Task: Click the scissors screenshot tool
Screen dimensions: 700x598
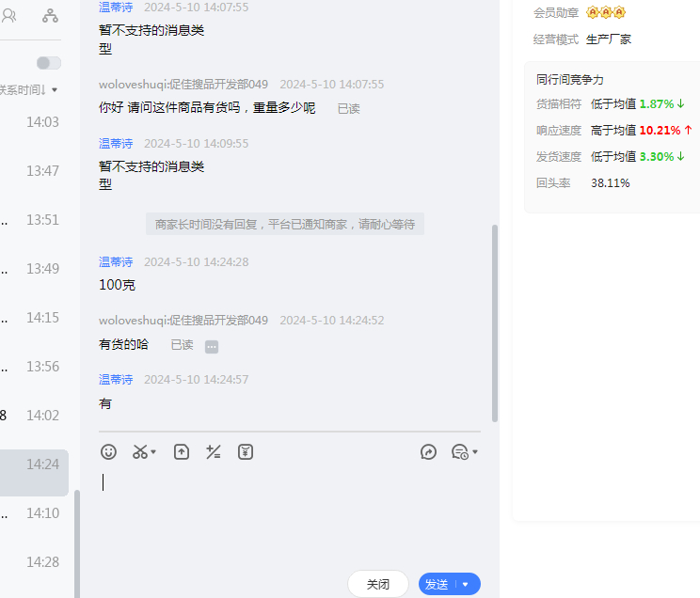Action: tap(140, 452)
